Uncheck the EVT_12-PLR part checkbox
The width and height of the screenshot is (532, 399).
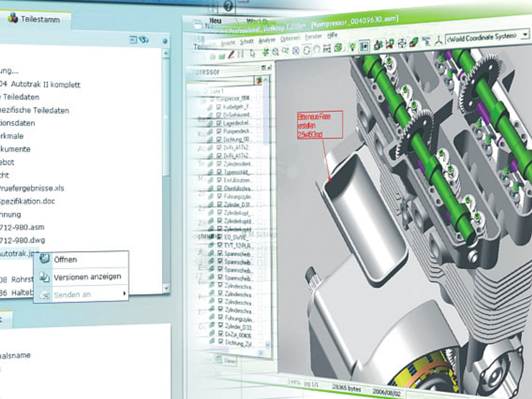point(220,245)
